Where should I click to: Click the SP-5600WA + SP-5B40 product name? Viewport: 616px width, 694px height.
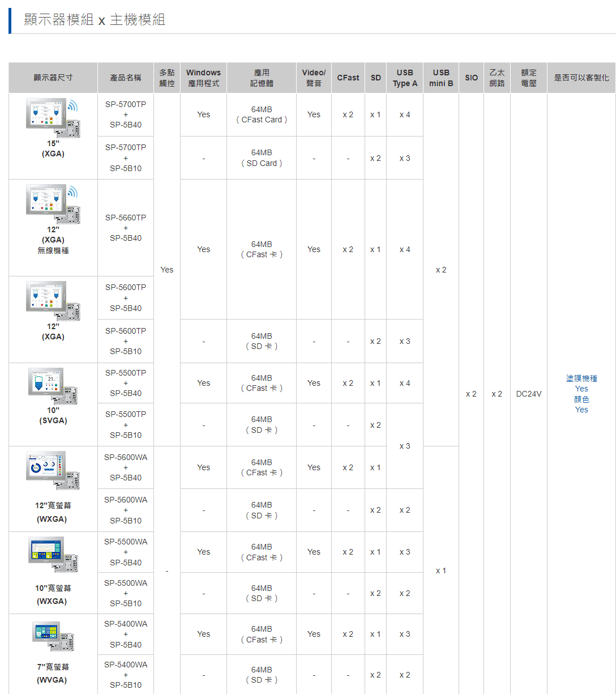(x=126, y=467)
